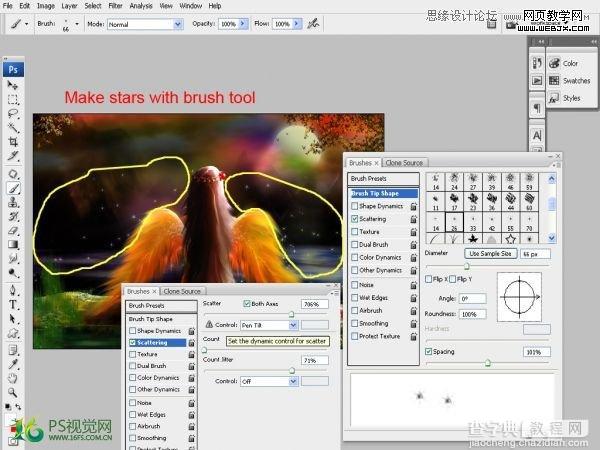Toggle the Both Axes checkbox
Screen dimensions: 600x450
247,303
